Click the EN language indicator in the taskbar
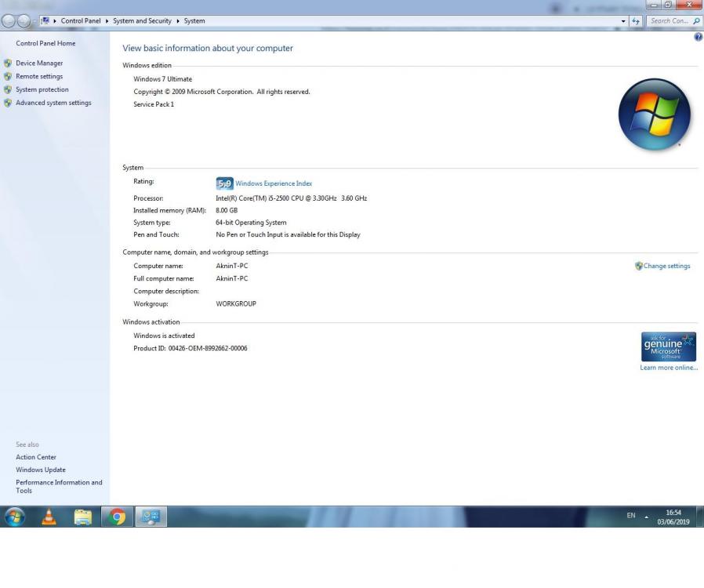The image size is (704, 588). click(x=631, y=515)
